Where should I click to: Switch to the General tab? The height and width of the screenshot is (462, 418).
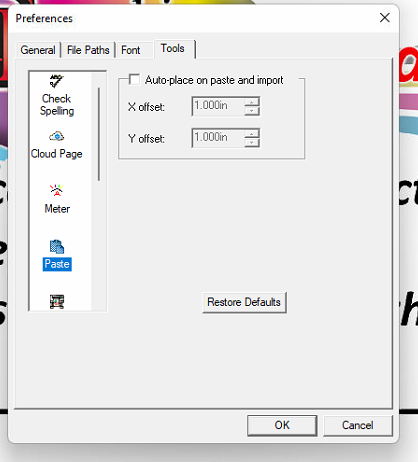point(38,50)
